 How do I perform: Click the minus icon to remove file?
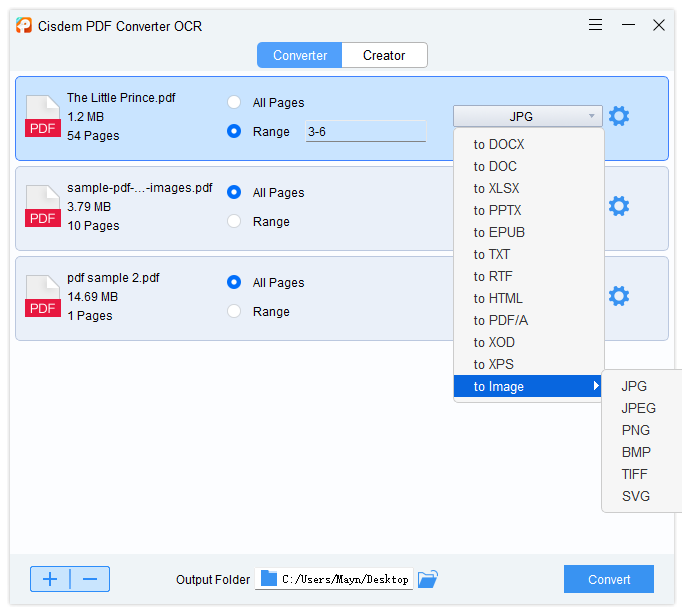point(90,579)
